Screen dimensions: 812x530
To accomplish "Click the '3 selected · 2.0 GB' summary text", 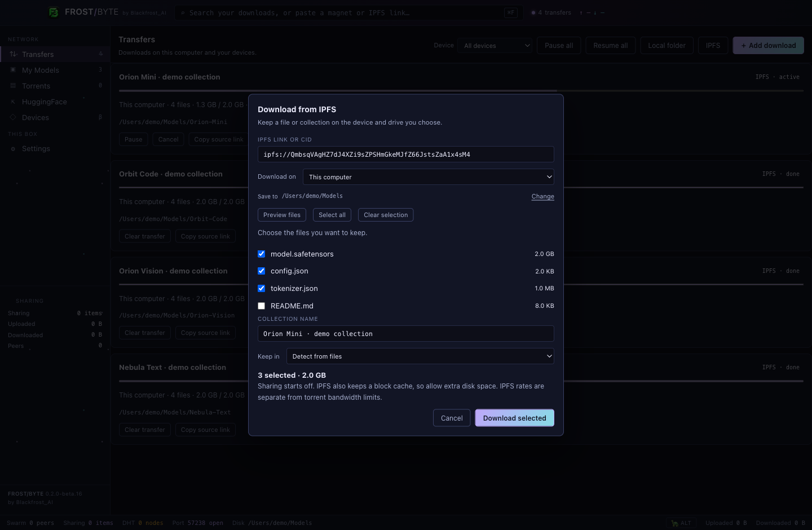I will [x=292, y=375].
